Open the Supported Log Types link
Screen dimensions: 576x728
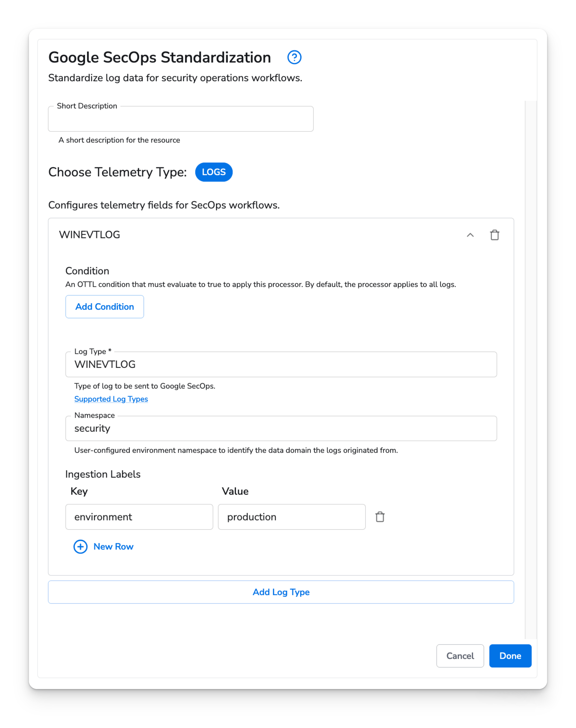coord(111,399)
